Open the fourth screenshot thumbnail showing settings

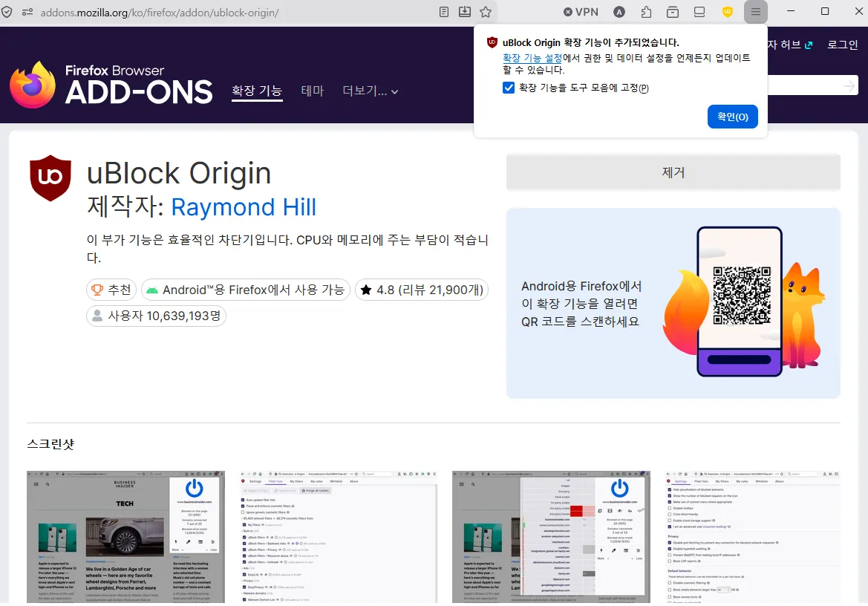(x=752, y=537)
